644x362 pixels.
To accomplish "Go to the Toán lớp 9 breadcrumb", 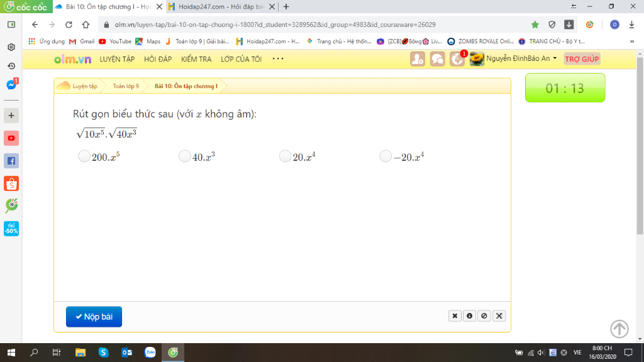I will pos(126,86).
